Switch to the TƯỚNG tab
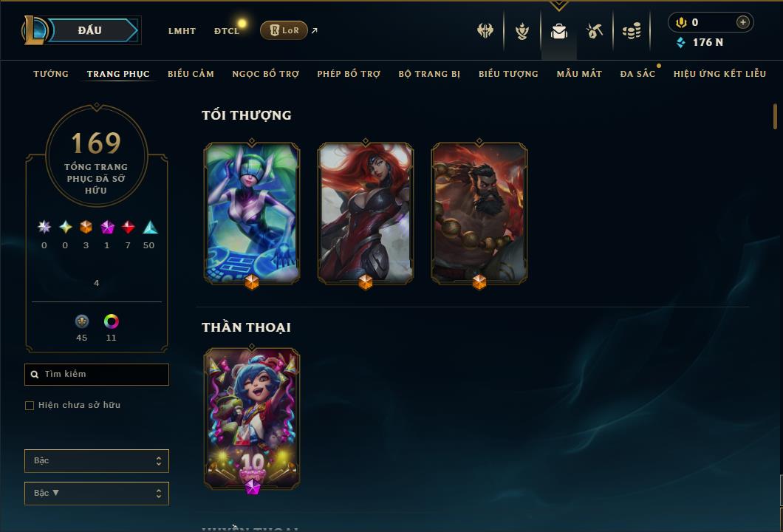783x532 pixels. tap(51, 73)
